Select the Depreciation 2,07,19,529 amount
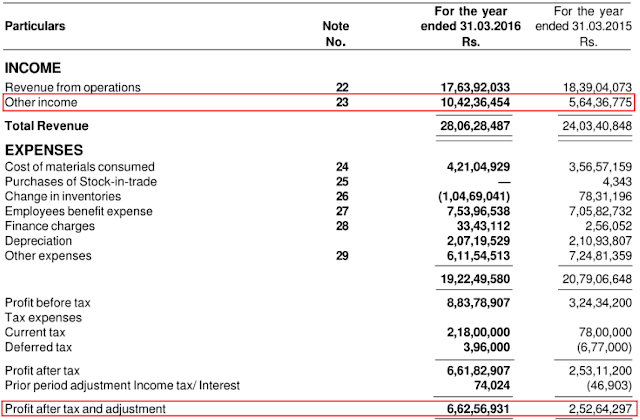 tap(478, 241)
